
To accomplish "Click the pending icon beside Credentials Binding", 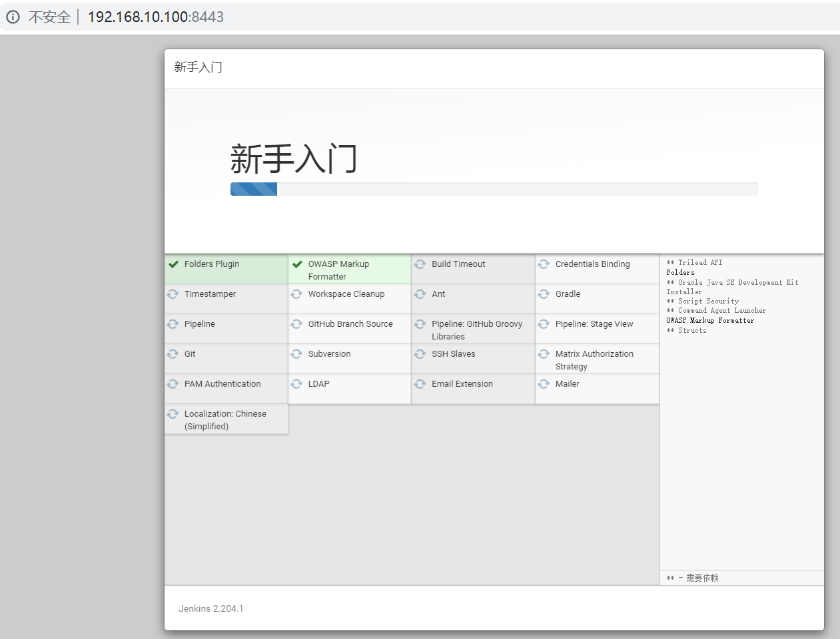I will [544, 264].
